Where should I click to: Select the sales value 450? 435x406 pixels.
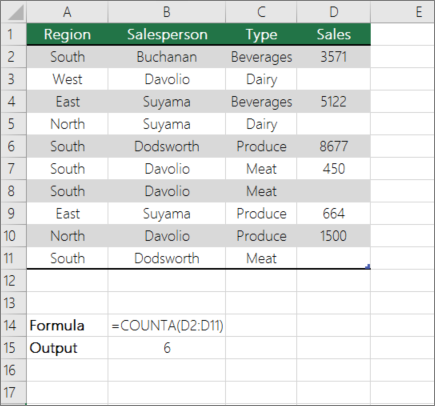(x=334, y=169)
